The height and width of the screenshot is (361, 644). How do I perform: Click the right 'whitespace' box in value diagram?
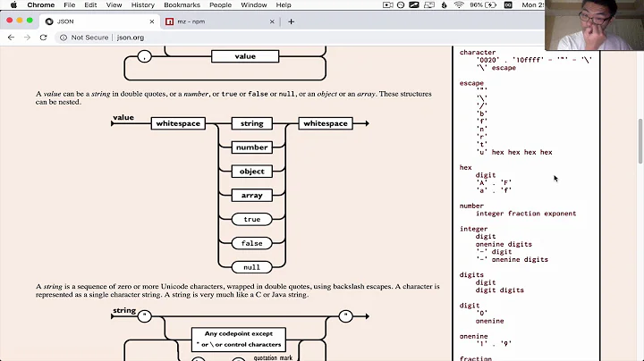[326, 123]
